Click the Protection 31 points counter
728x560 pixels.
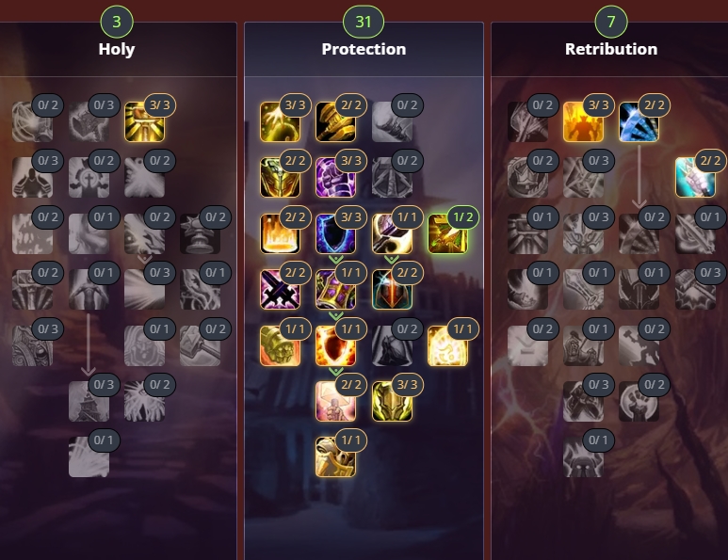click(x=364, y=22)
